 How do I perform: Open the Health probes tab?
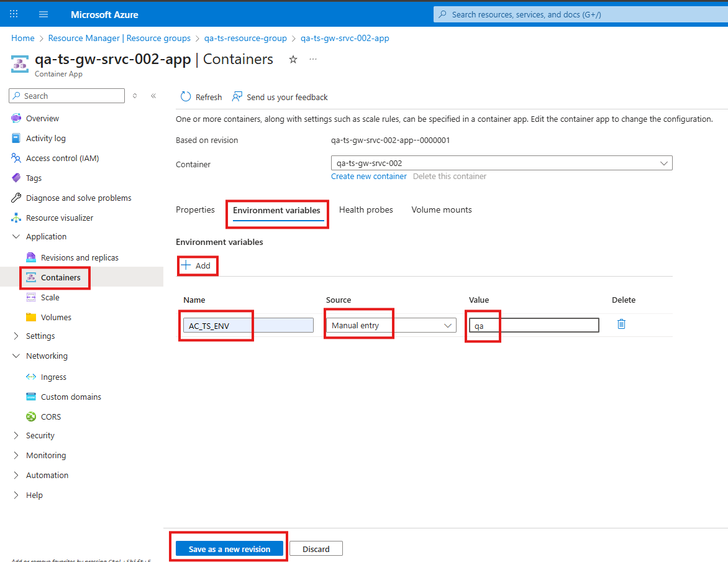366,210
